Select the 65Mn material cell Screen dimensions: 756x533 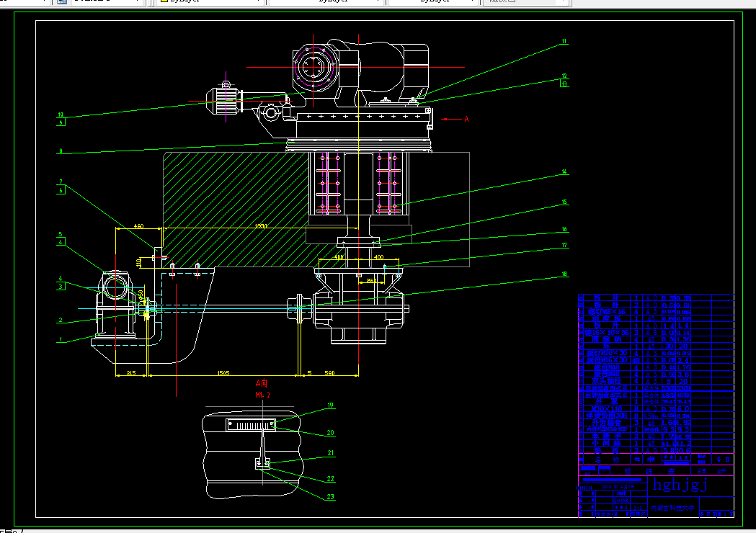[x=652, y=416]
